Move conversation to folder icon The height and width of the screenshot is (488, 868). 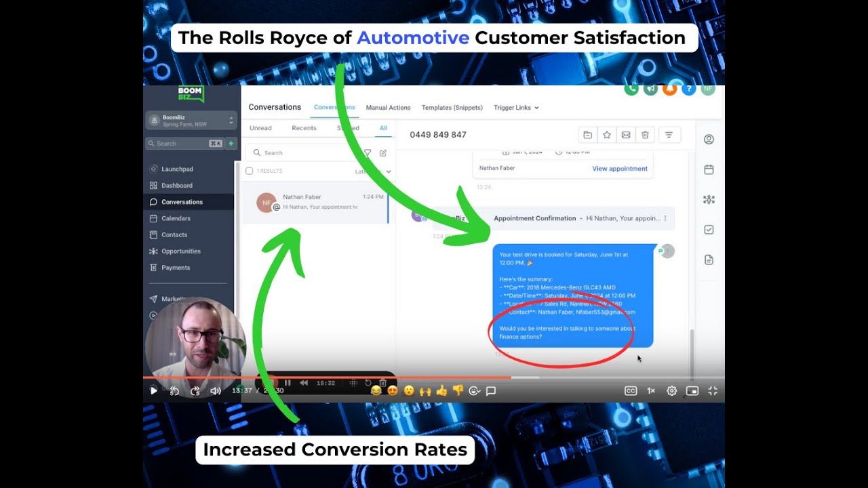click(588, 135)
